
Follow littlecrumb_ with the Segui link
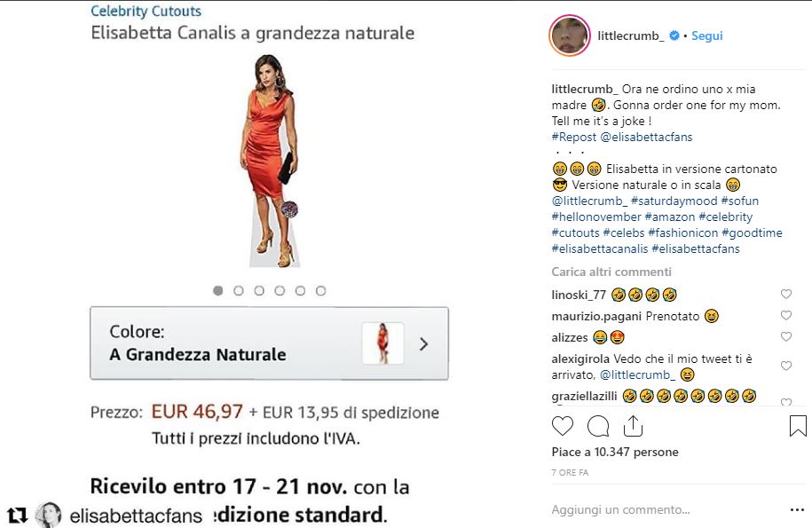pyautogui.click(x=707, y=35)
